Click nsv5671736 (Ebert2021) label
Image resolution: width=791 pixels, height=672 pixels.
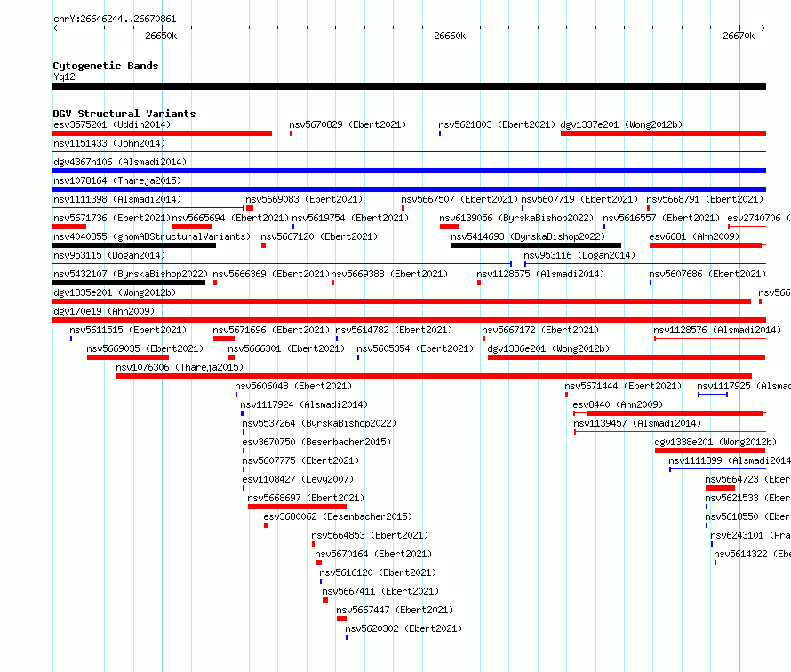pos(112,218)
